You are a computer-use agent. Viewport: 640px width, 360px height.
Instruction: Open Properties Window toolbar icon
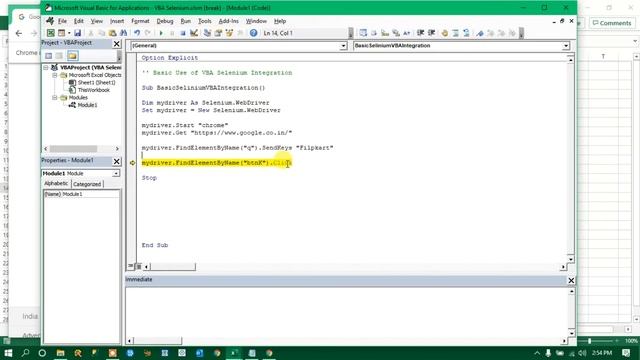(218, 33)
